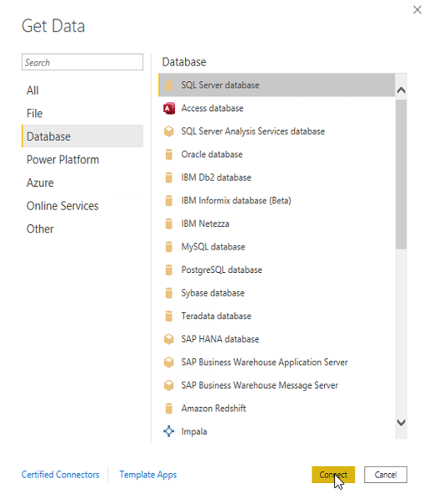428x504 pixels.
Task: Click the SQL Server database icon
Action: tap(169, 85)
